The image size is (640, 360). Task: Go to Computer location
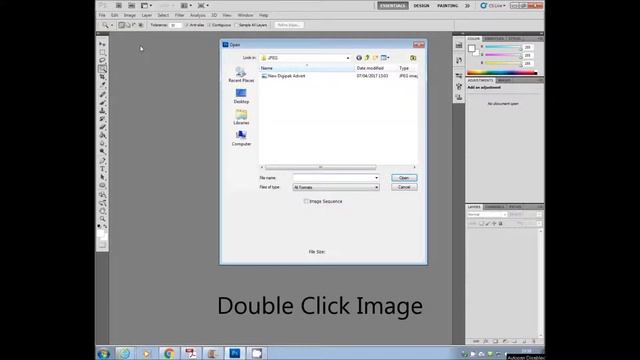pyautogui.click(x=241, y=139)
